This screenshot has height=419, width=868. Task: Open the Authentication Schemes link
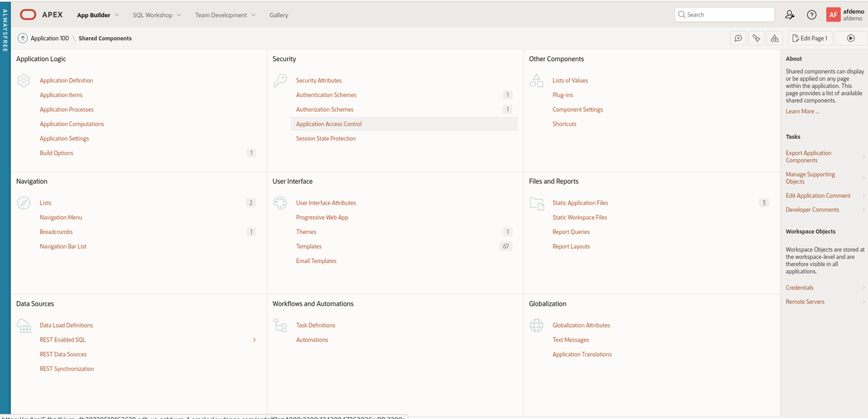coord(326,94)
